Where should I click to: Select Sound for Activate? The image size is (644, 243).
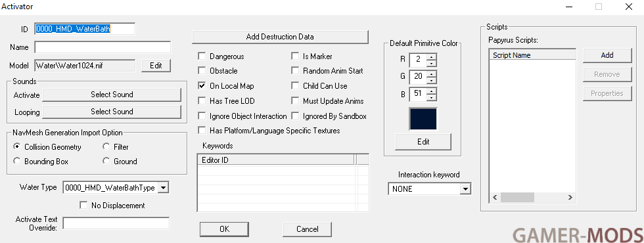112,95
